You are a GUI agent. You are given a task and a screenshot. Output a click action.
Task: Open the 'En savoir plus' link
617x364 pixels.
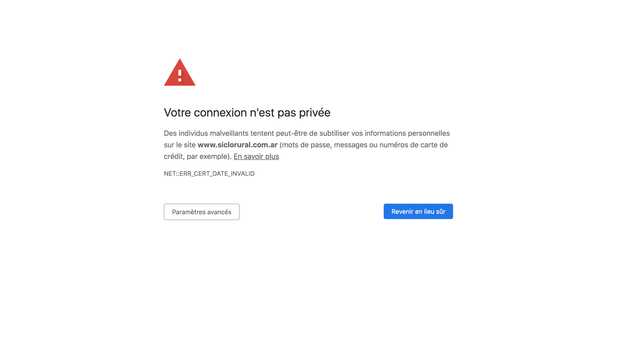pos(256,156)
